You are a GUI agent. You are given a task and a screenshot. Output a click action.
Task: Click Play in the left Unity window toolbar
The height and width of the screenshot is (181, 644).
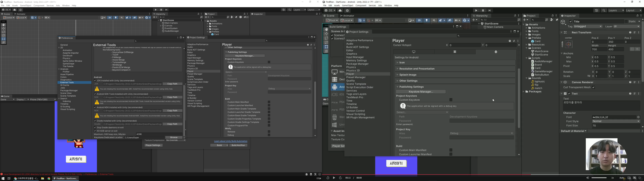[x=156, y=10]
